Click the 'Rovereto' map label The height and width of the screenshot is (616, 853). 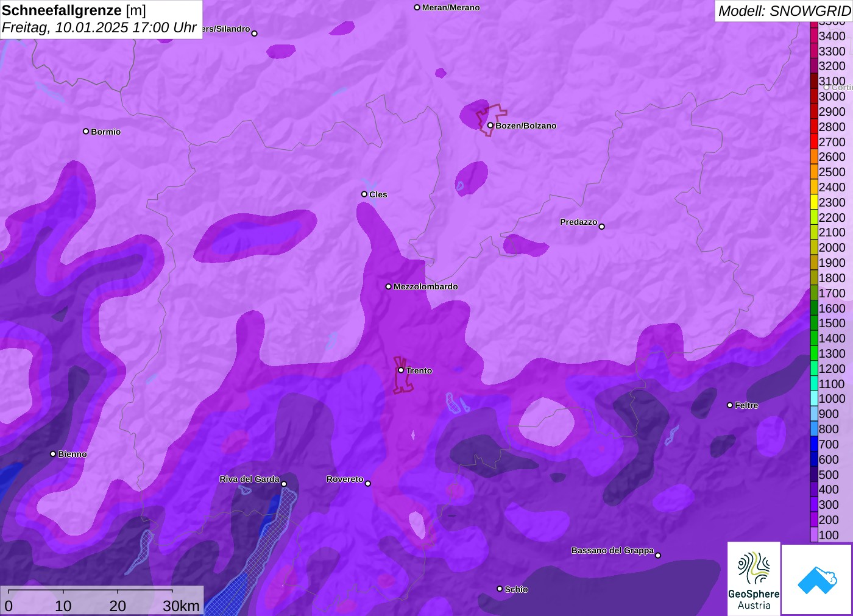(345, 479)
